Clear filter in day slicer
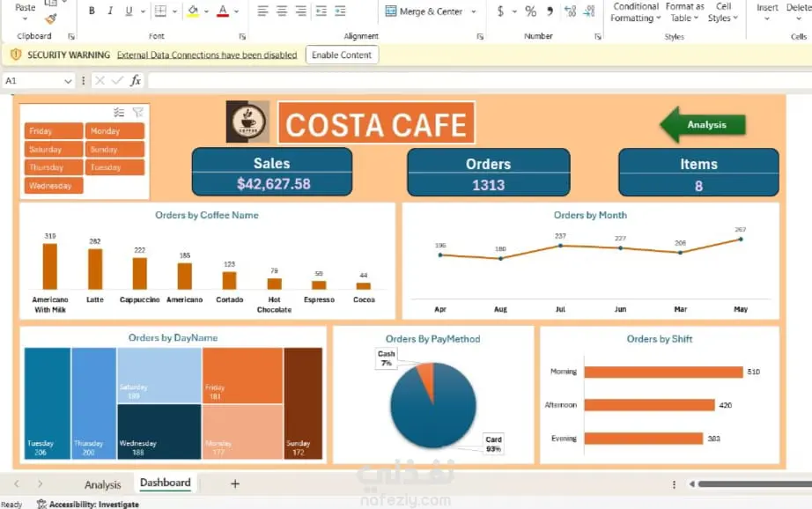The width and height of the screenshot is (812, 509). pyautogui.click(x=137, y=113)
